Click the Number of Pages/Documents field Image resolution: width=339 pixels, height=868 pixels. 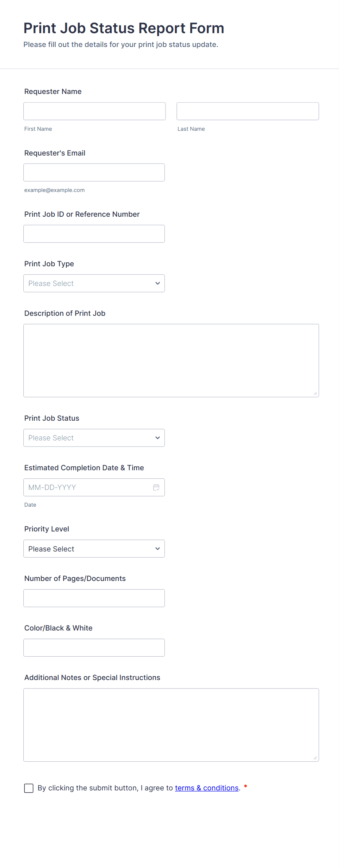[x=94, y=598]
